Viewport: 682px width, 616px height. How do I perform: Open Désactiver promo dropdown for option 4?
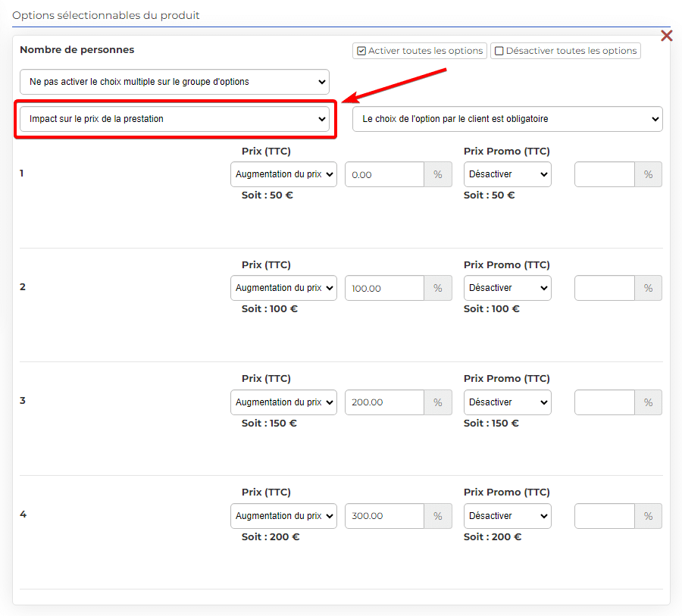508,516
